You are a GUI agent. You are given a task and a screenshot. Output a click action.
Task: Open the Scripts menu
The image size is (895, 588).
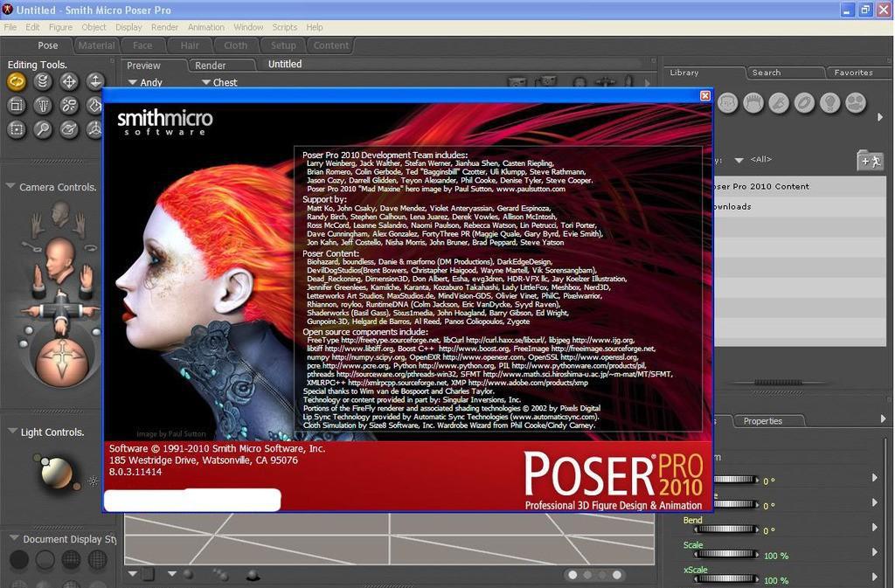click(284, 27)
